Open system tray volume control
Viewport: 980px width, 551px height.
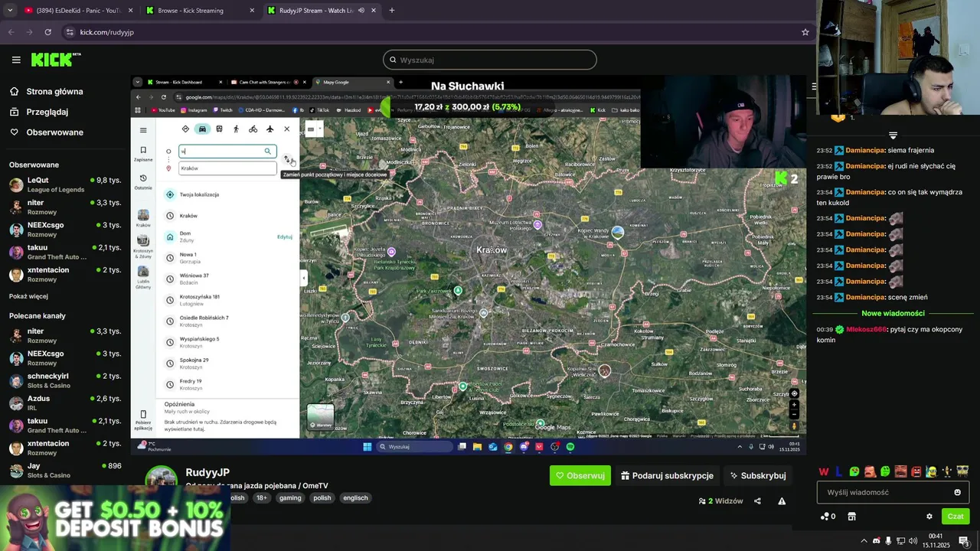(x=913, y=541)
